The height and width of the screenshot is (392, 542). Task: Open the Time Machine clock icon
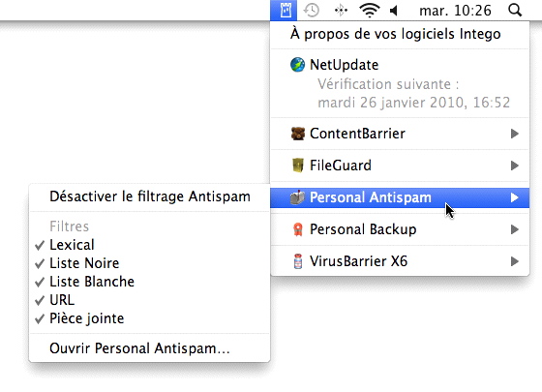(x=312, y=11)
